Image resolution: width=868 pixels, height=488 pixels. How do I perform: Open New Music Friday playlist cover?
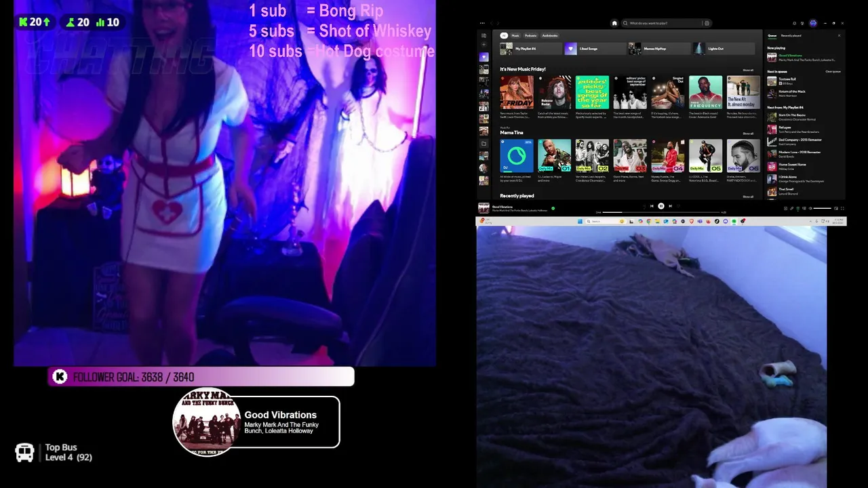(517, 92)
